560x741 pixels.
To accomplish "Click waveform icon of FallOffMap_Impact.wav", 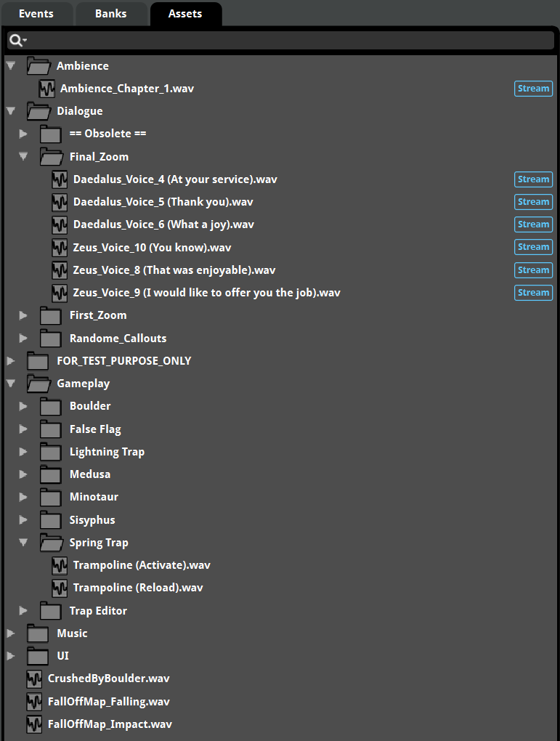I will (34, 724).
